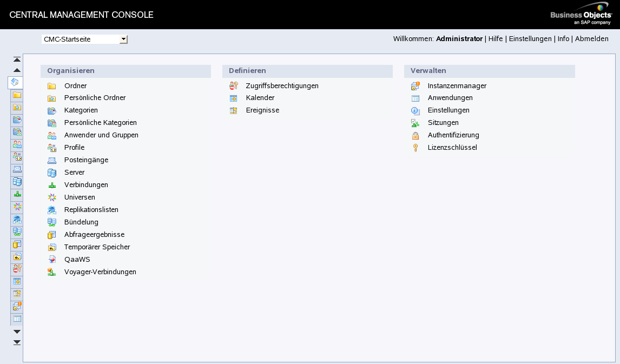Click the Sitzungen icon under Verwalten
Image resolution: width=620 pixels, height=364 pixels.
coord(415,123)
